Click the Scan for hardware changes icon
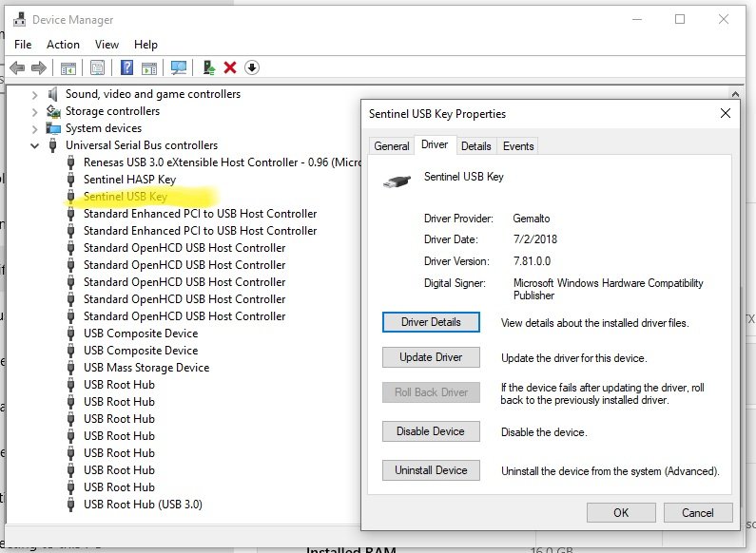Viewport: 756px width, 553px height. 178,67
